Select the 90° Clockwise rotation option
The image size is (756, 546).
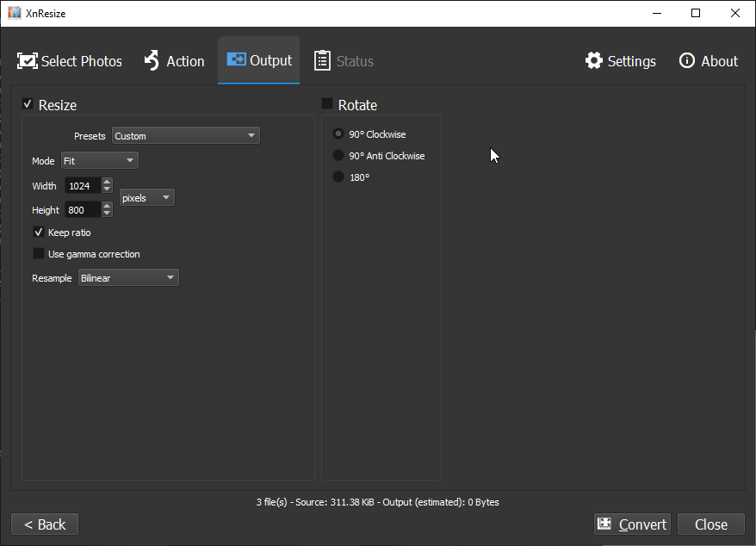pyautogui.click(x=337, y=133)
